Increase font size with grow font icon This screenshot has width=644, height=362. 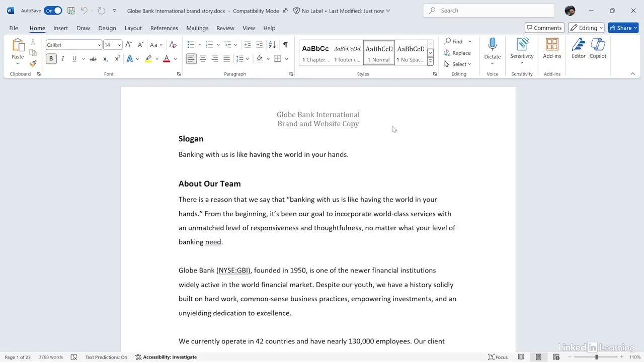[x=129, y=45]
